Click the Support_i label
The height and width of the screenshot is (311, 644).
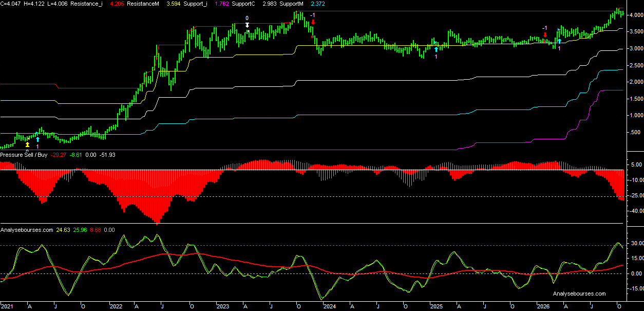point(194,3)
